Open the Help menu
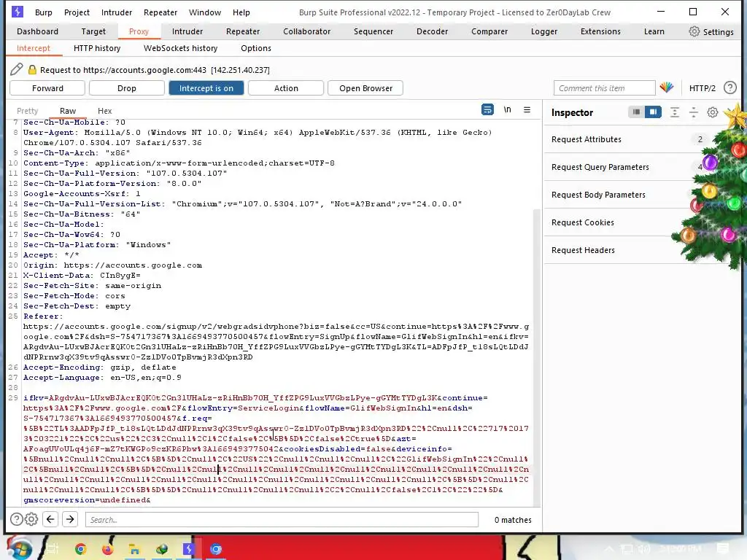 tap(241, 12)
